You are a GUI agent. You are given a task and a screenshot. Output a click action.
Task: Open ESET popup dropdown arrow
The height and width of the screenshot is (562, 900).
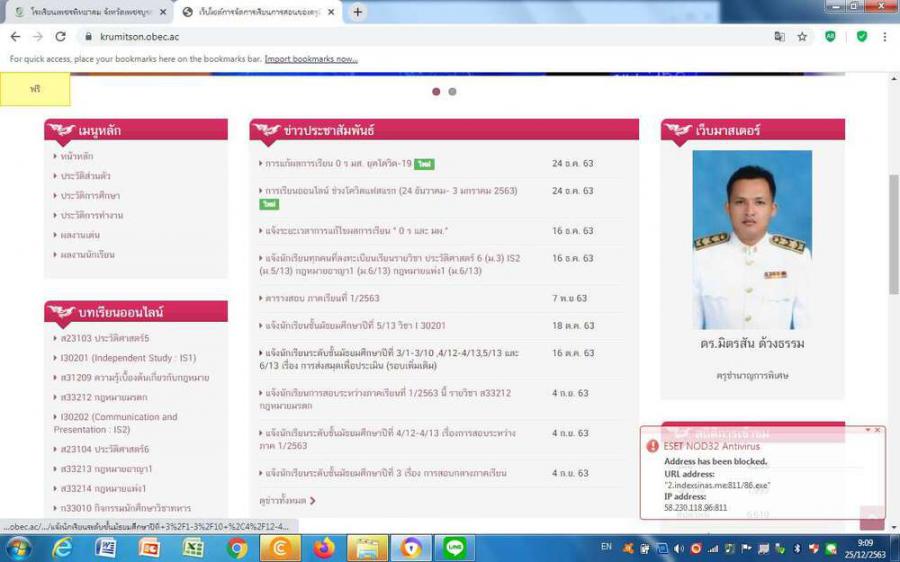[867, 430]
